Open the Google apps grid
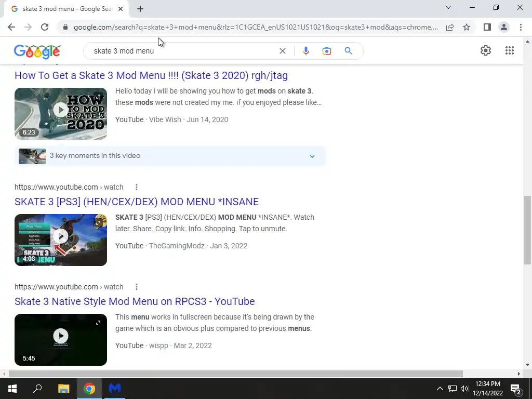Viewport: 532px width, 399px height. tap(509, 50)
